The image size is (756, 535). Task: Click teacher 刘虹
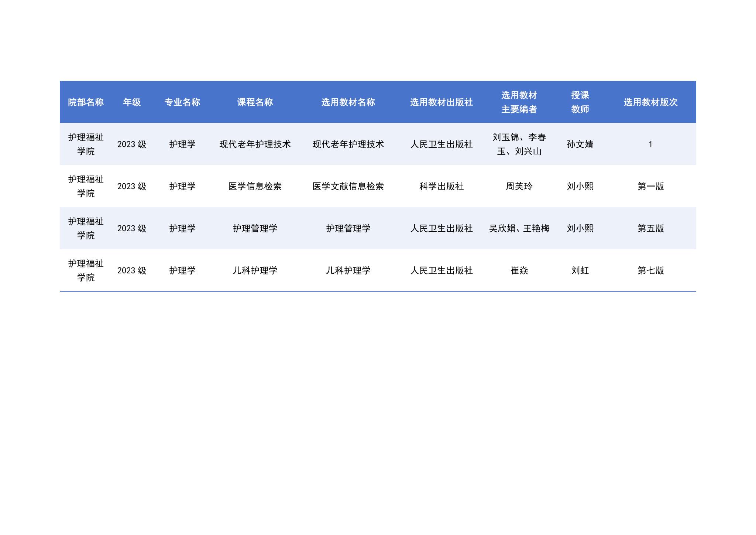point(580,271)
